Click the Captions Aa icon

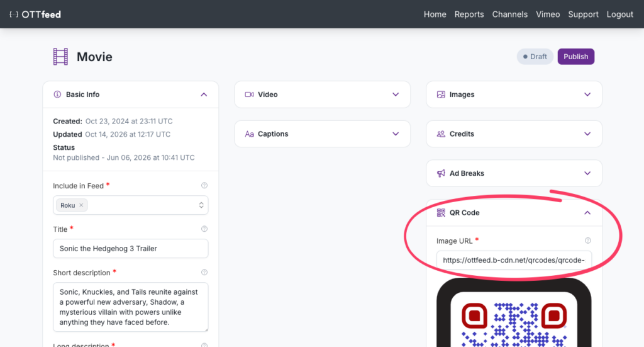249,134
